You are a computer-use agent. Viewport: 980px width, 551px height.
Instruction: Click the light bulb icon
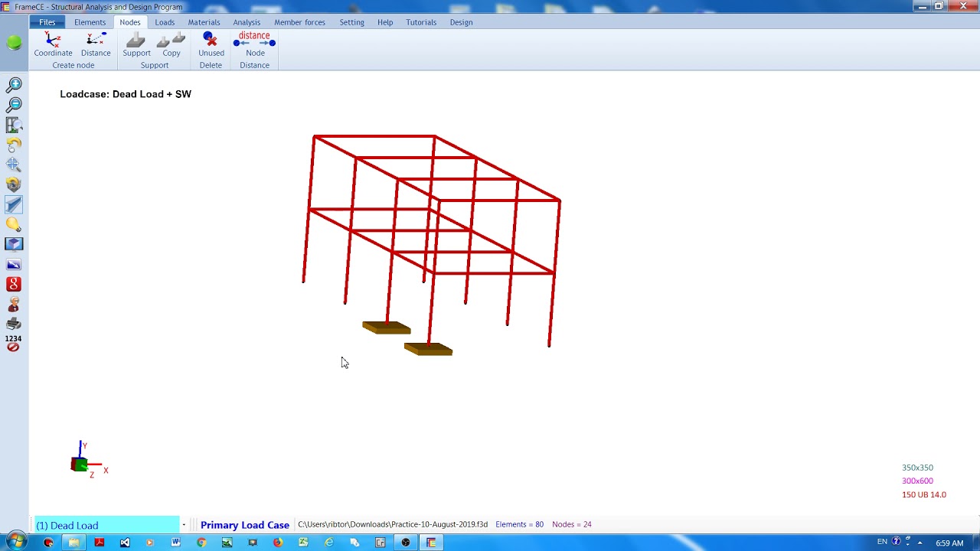click(x=14, y=224)
